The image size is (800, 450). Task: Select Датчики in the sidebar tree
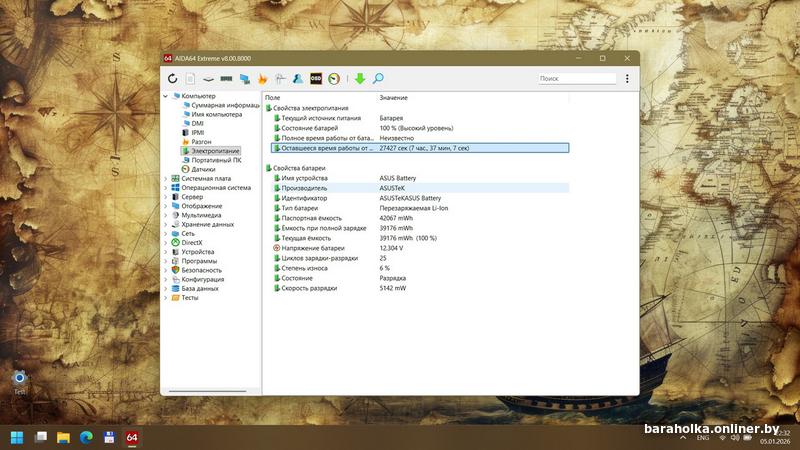203,169
